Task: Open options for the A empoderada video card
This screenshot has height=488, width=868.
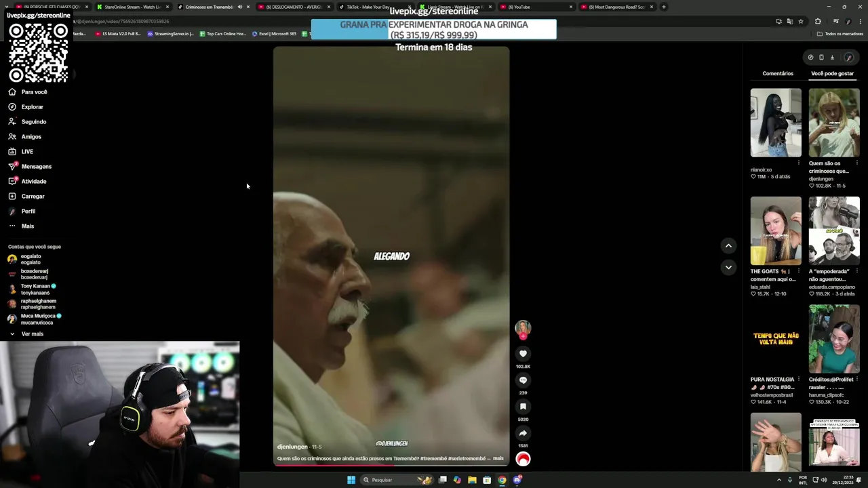Action: (x=856, y=271)
